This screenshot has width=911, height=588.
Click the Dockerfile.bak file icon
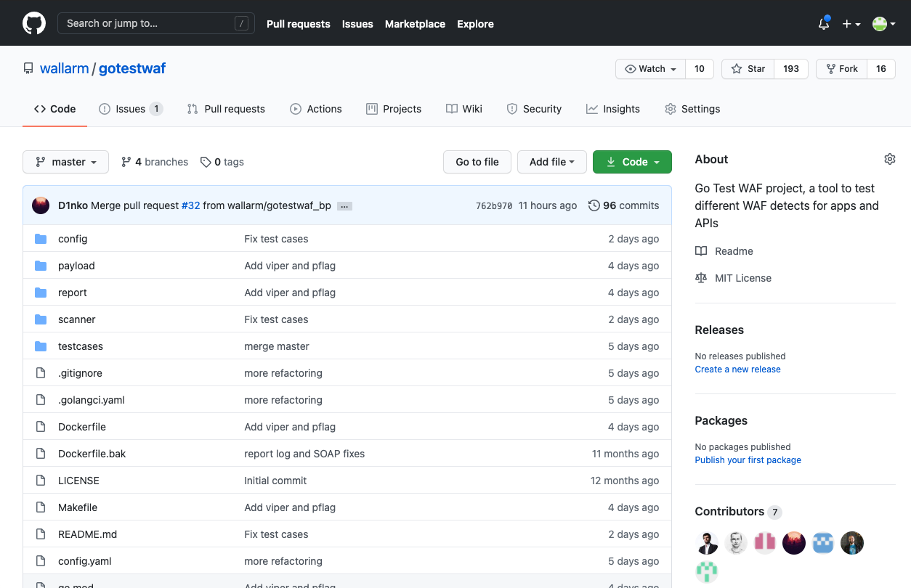coord(41,454)
